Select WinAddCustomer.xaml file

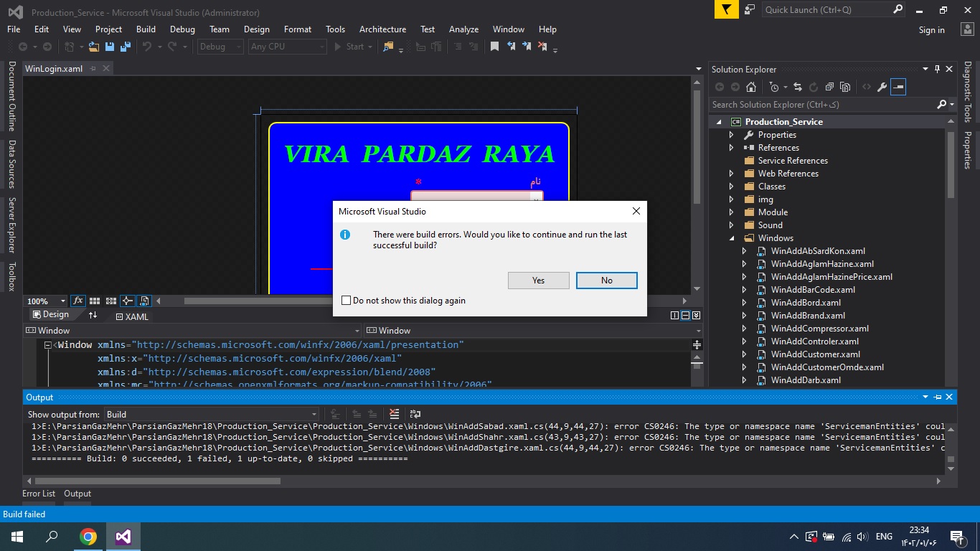coord(815,354)
